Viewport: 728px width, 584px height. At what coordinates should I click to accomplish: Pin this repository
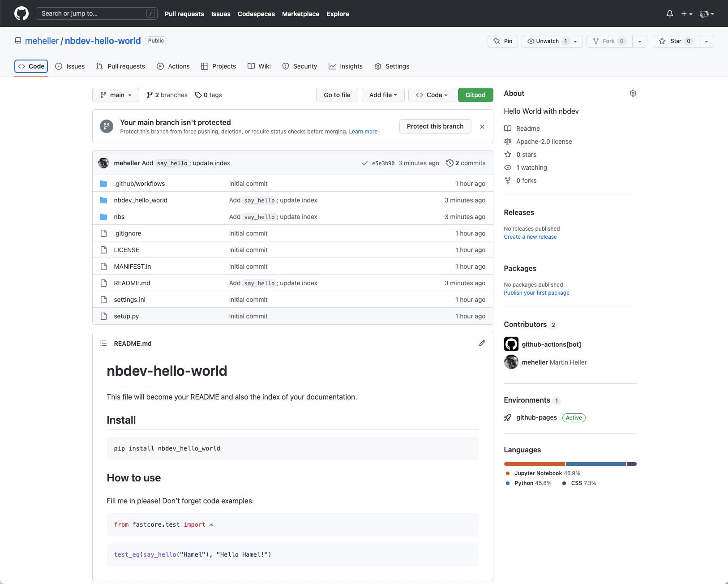(x=503, y=41)
